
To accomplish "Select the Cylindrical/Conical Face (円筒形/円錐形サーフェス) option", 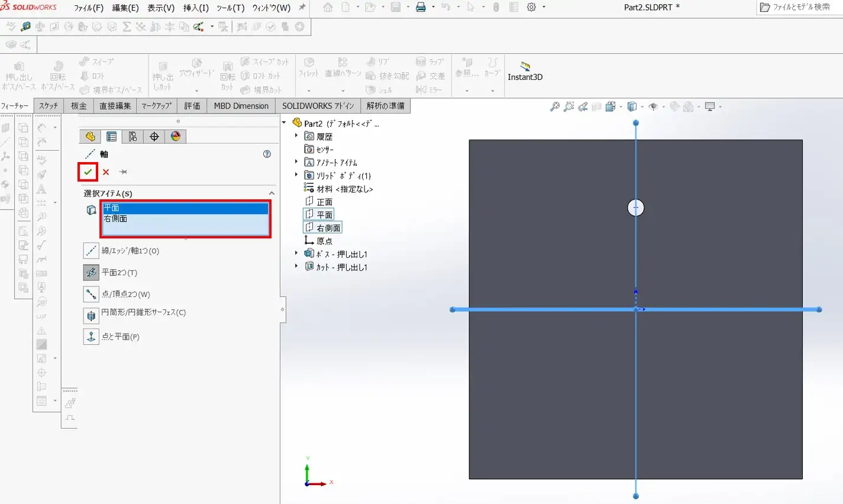I will (x=91, y=315).
